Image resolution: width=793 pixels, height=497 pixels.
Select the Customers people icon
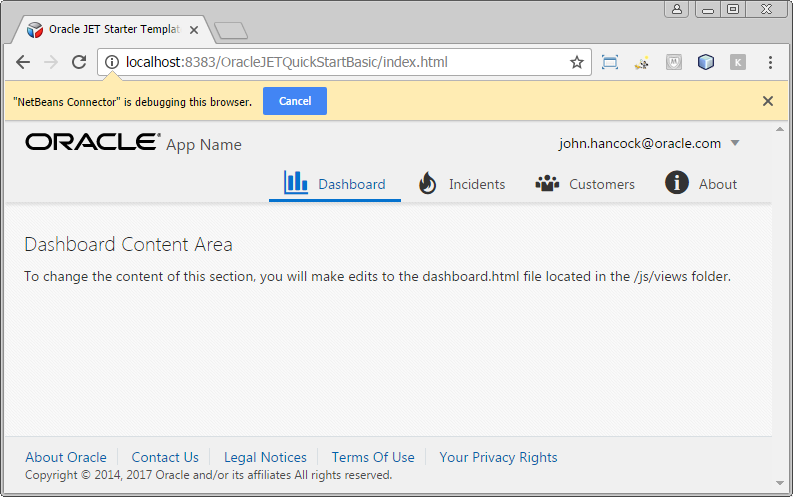[547, 183]
